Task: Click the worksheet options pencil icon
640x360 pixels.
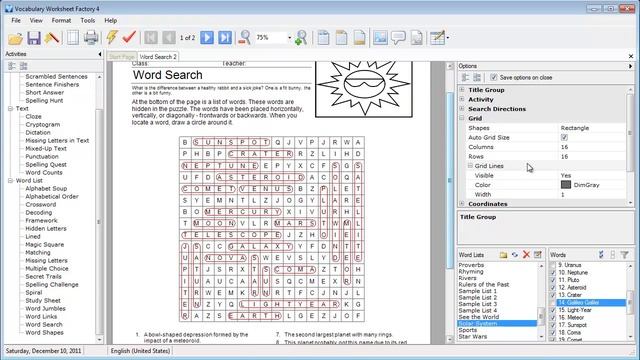Action: (x=437, y=38)
